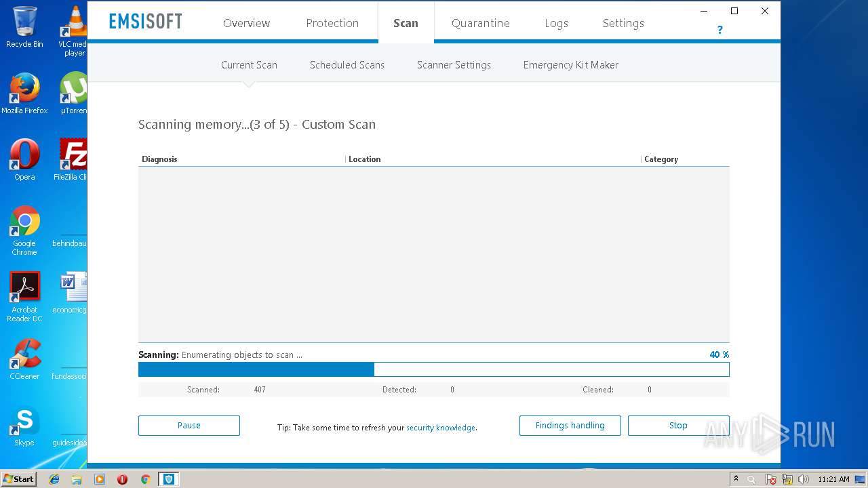Pause the running scan
Viewport: 868px width, 488px height.
[189, 426]
